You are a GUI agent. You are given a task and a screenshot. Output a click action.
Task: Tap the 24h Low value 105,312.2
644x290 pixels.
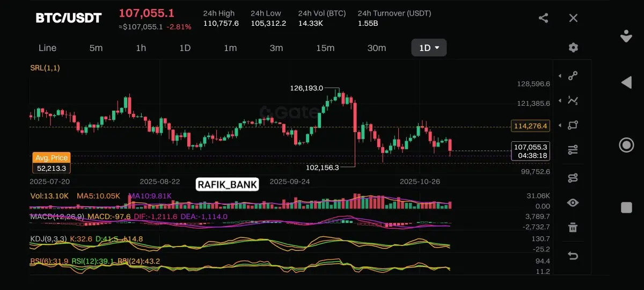click(x=268, y=23)
